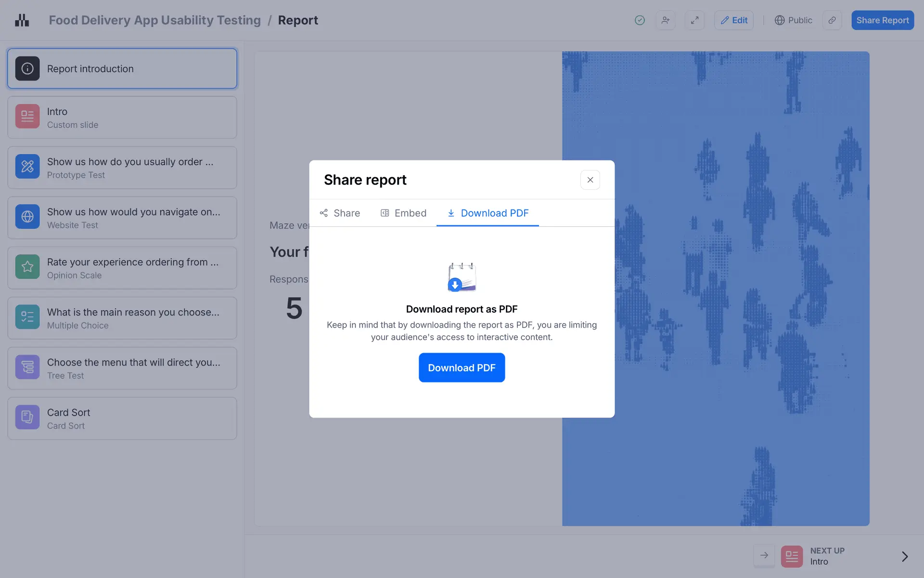
Task: Switch to the Embed tab
Action: point(403,213)
